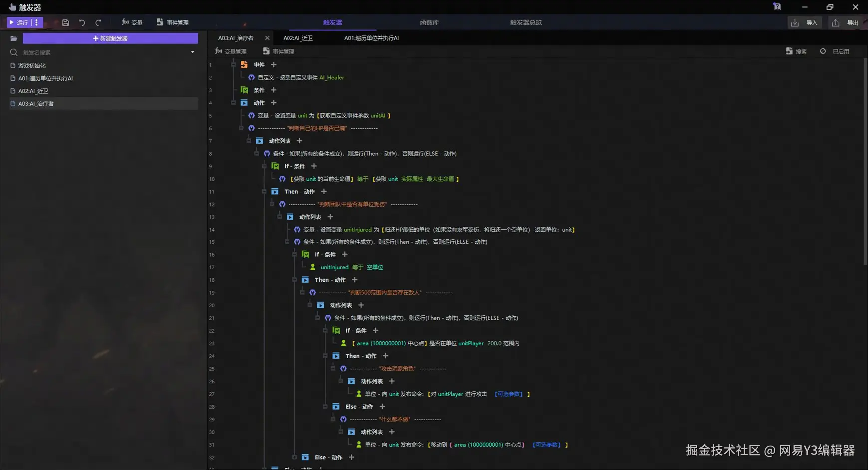This screenshot has height=470, width=868.
Task: Click the 可选参数 link on the attack command
Action: coord(509,394)
